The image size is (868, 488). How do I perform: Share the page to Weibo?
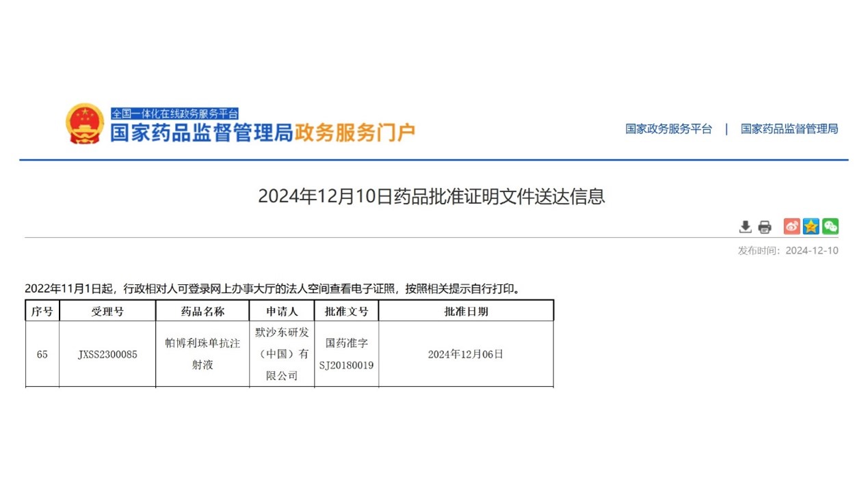791,226
